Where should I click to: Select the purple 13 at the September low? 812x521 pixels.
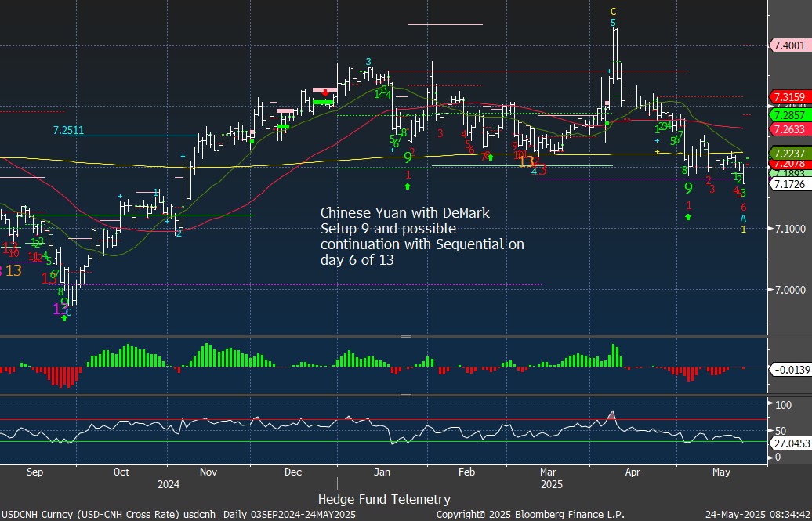60,309
